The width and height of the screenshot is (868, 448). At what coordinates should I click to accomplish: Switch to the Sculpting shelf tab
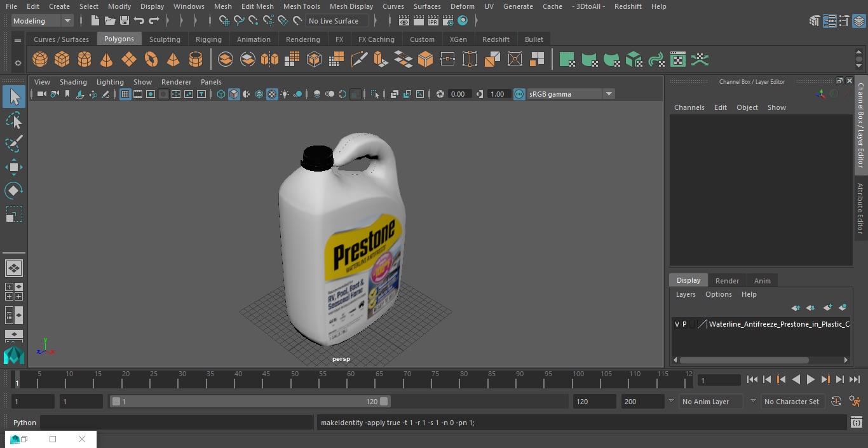click(165, 39)
